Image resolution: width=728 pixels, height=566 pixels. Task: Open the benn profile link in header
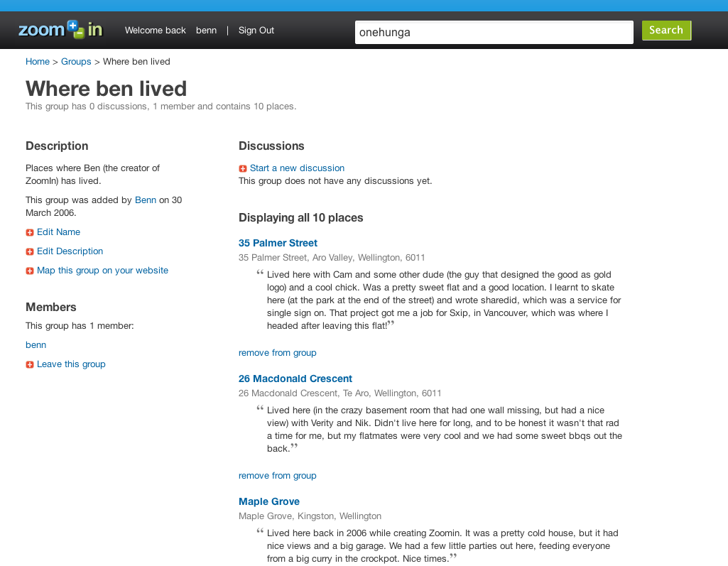coord(206,30)
